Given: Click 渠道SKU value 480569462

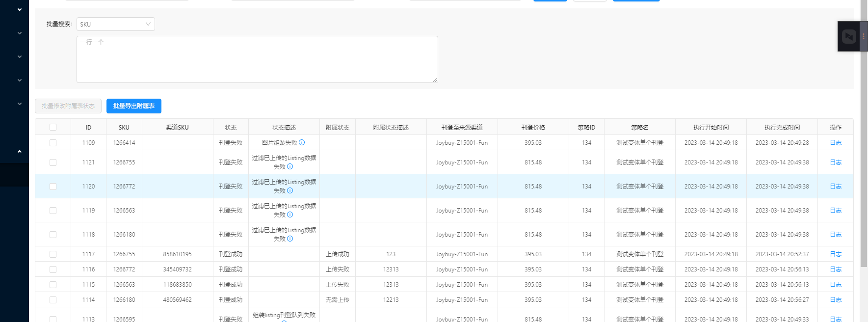Looking at the screenshot, I should (178, 300).
